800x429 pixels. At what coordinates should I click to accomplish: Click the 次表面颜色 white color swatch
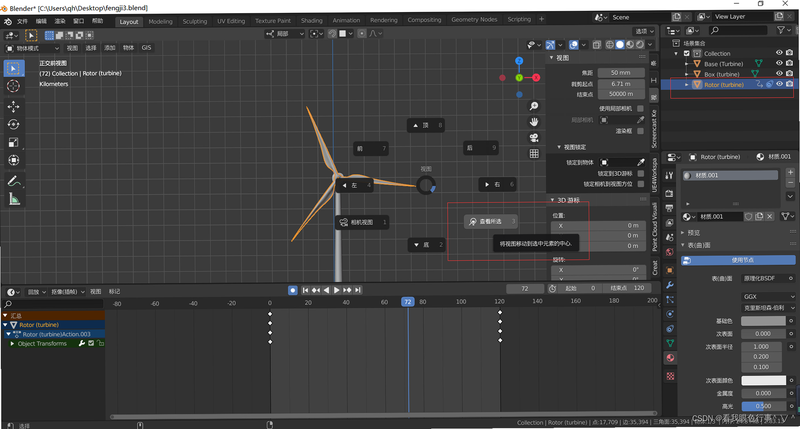763,381
